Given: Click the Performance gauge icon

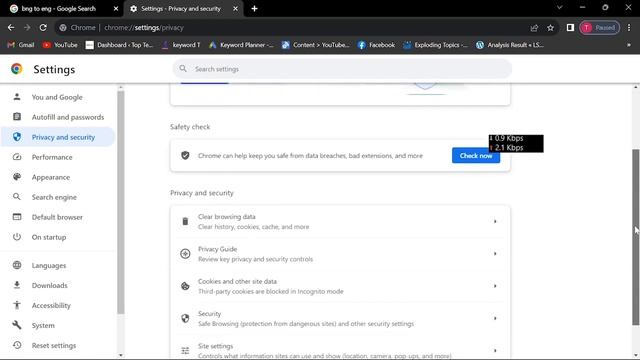Looking at the screenshot, I should 17,157.
